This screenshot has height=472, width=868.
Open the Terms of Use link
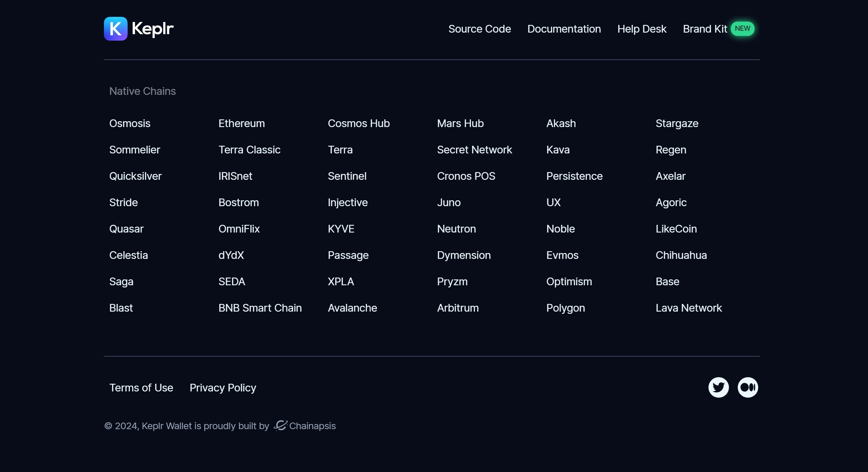click(141, 388)
